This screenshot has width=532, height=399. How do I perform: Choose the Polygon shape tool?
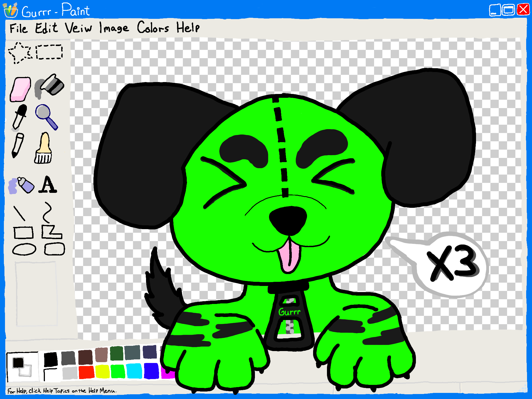(51, 232)
